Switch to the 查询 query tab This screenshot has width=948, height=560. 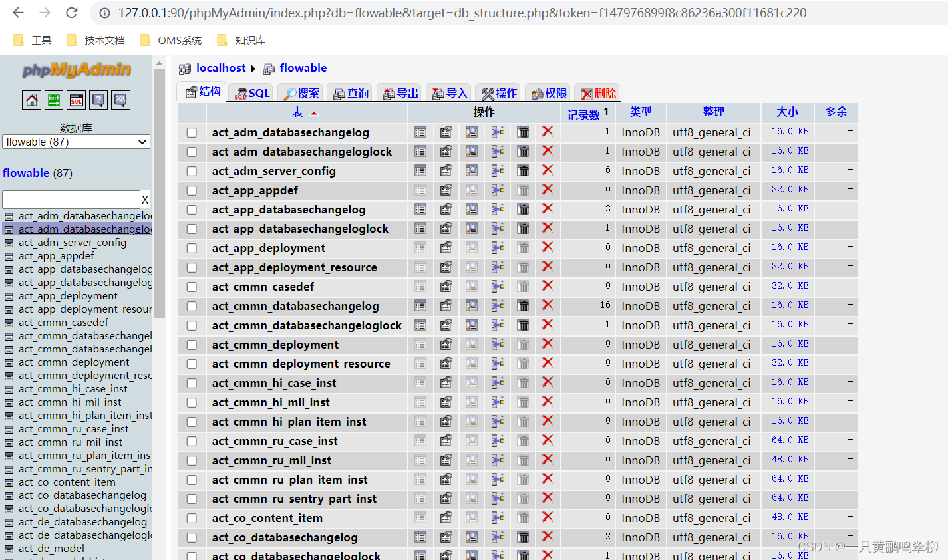(x=351, y=94)
